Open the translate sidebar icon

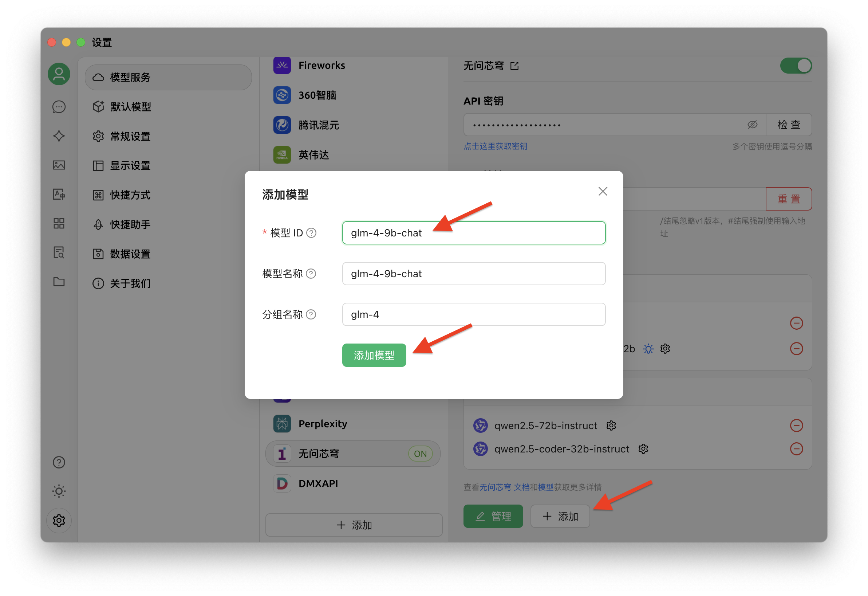click(59, 194)
